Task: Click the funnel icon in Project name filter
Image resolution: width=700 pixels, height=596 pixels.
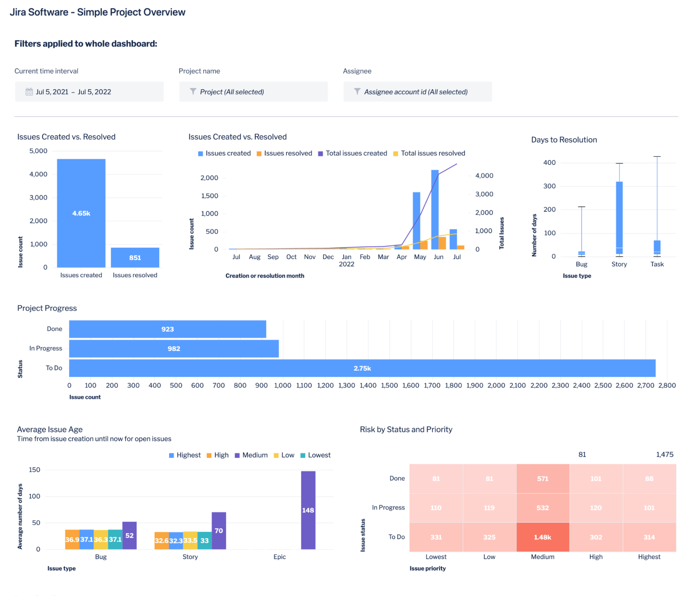Action: (x=193, y=91)
